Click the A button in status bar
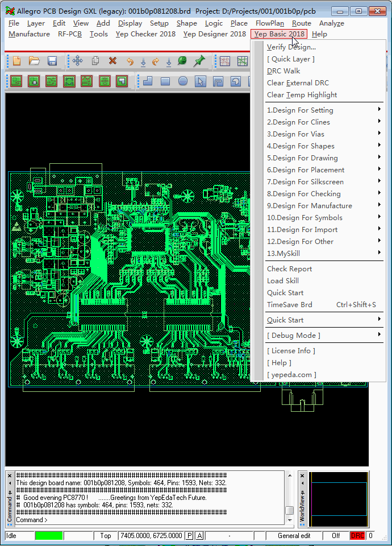The image size is (392, 546). (199, 536)
